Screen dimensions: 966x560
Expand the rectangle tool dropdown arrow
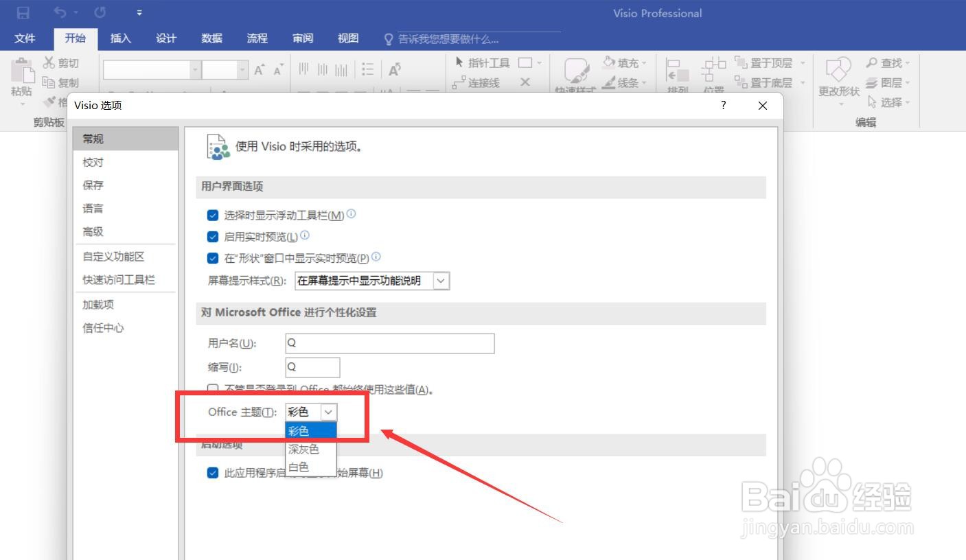click(x=539, y=63)
